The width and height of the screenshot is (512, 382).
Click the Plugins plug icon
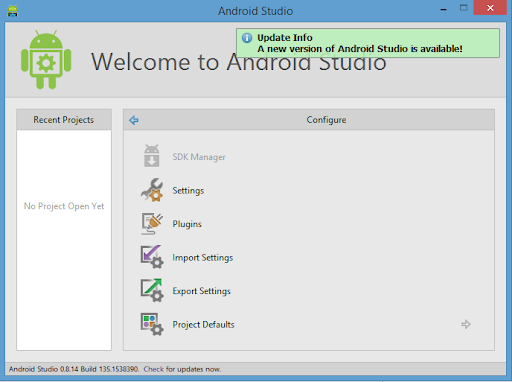[152, 224]
